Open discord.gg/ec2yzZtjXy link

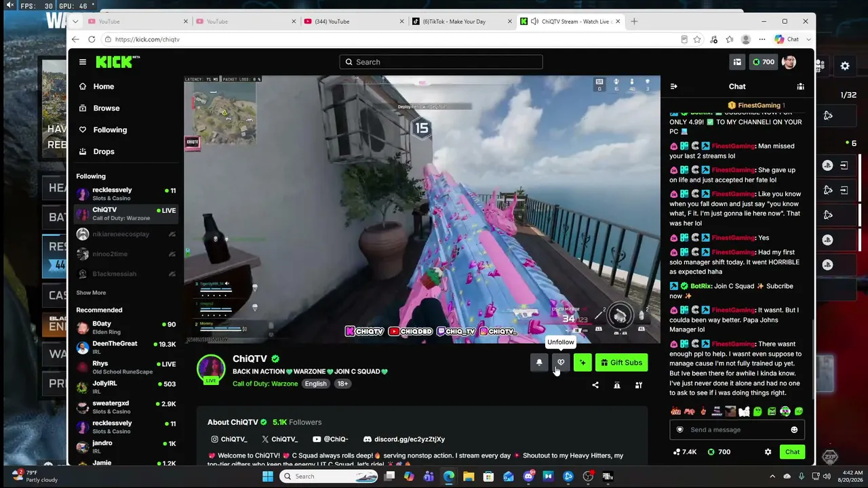point(404,439)
